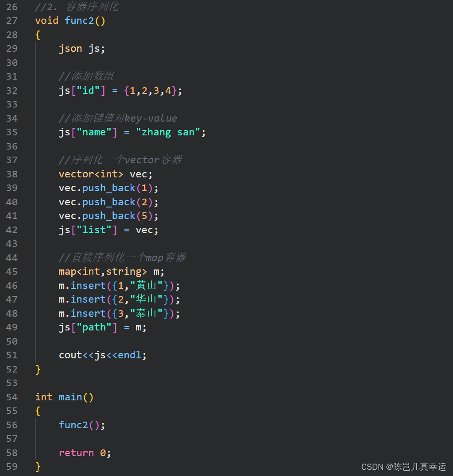Click the function name func2 on line 27
Image resolution: width=453 pixels, height=476 pixels.
click(x=79, y=21)
